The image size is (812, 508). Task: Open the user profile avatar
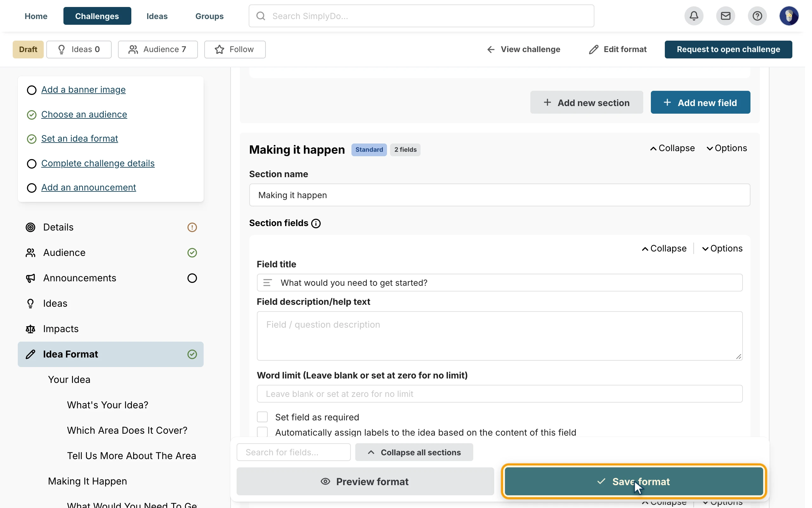click(789, 16)
